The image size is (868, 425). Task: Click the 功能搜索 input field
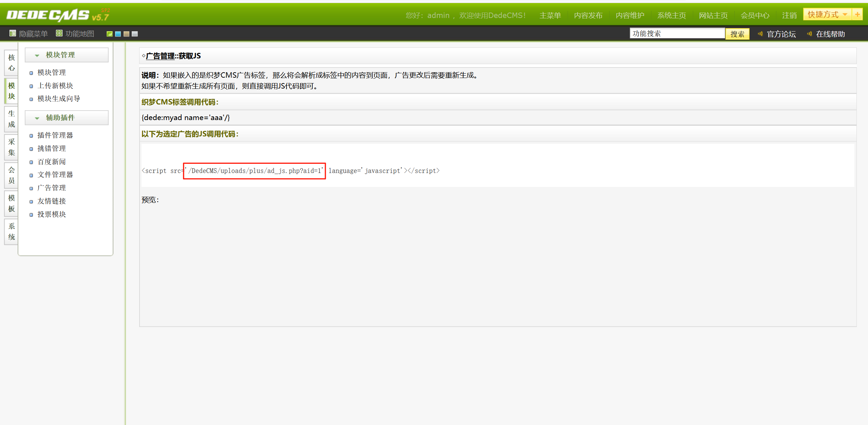coord(677,33)
